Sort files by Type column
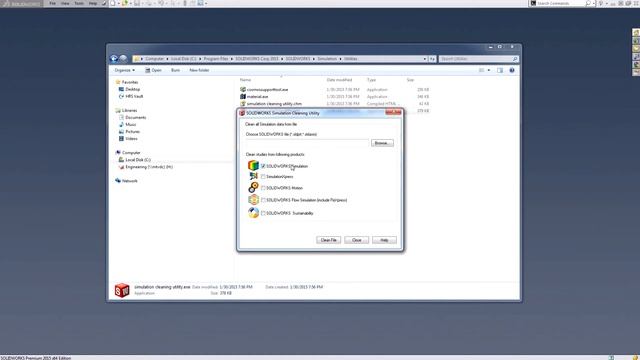 click(371, 80)
